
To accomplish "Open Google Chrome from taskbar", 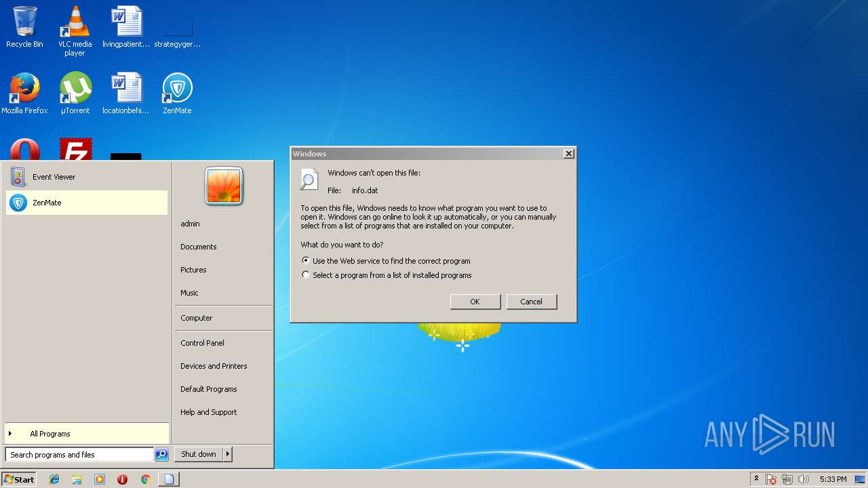I will (145, 479).
